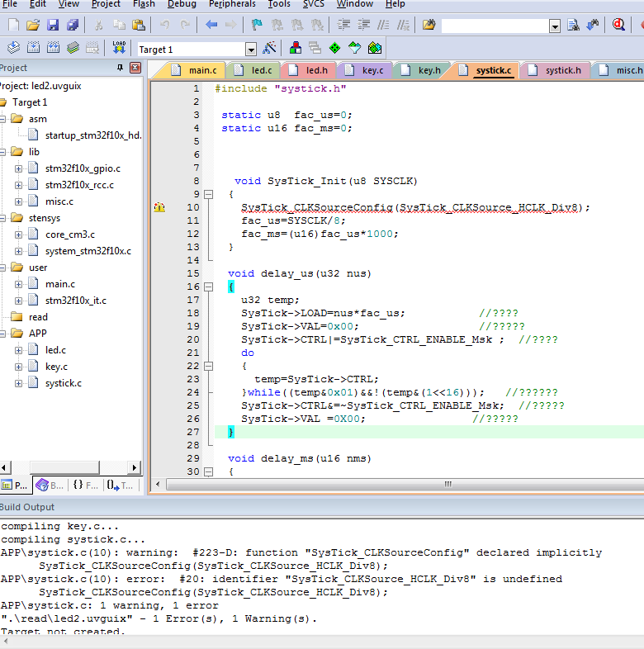Viewport: 644px width, 649px height.
Task: Indent the selected lines icon
Action: (x=343, y=25)
